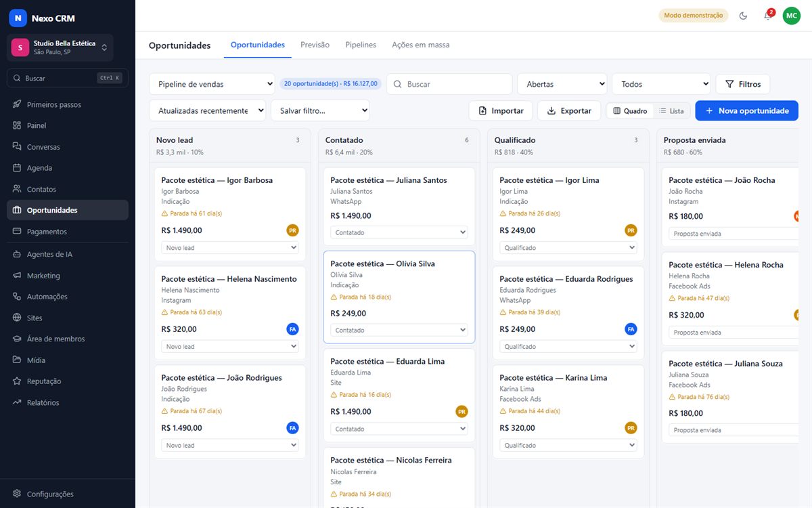The image size is (812, 508).
Task: Open Todos owner dropdown
Action: click(661, 84)
